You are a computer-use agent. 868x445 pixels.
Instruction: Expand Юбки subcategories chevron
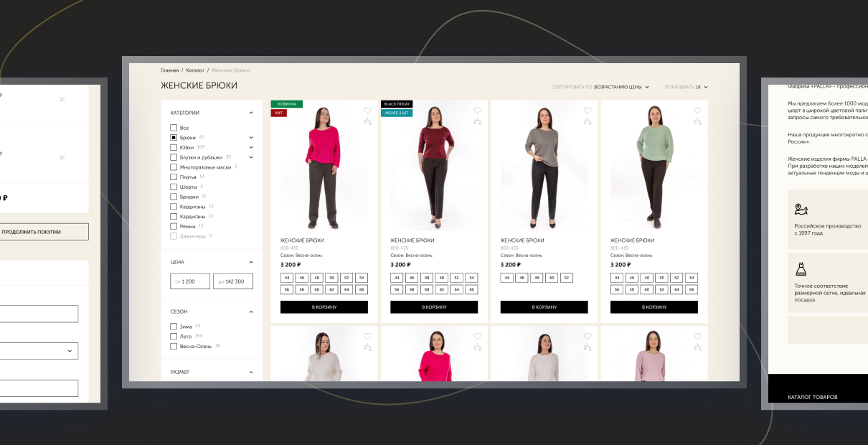click(x=251, y=147)
